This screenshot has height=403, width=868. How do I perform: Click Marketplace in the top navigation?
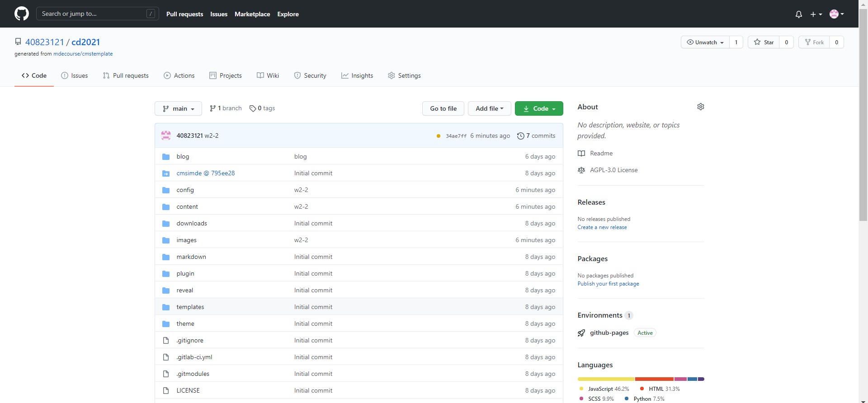pos(252,14)
